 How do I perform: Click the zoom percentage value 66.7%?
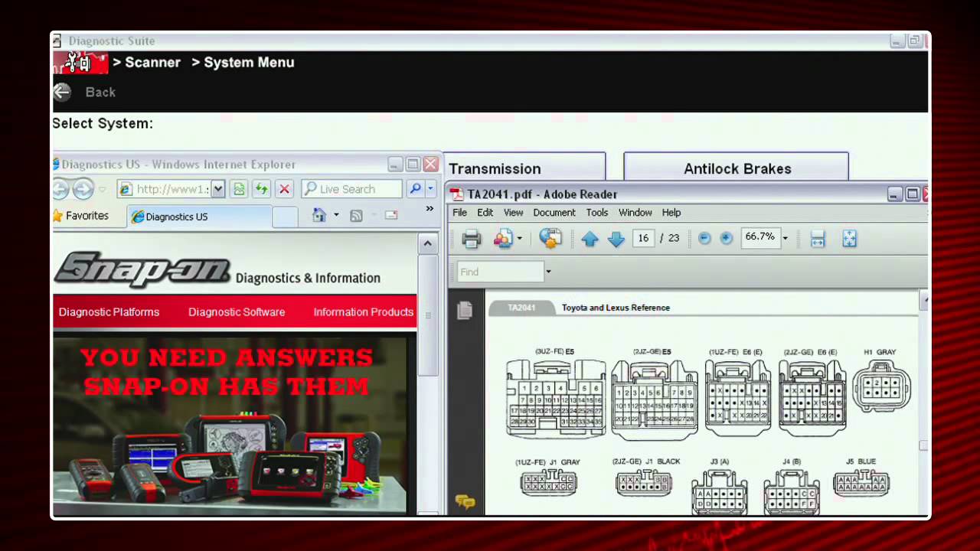point(759,237)
